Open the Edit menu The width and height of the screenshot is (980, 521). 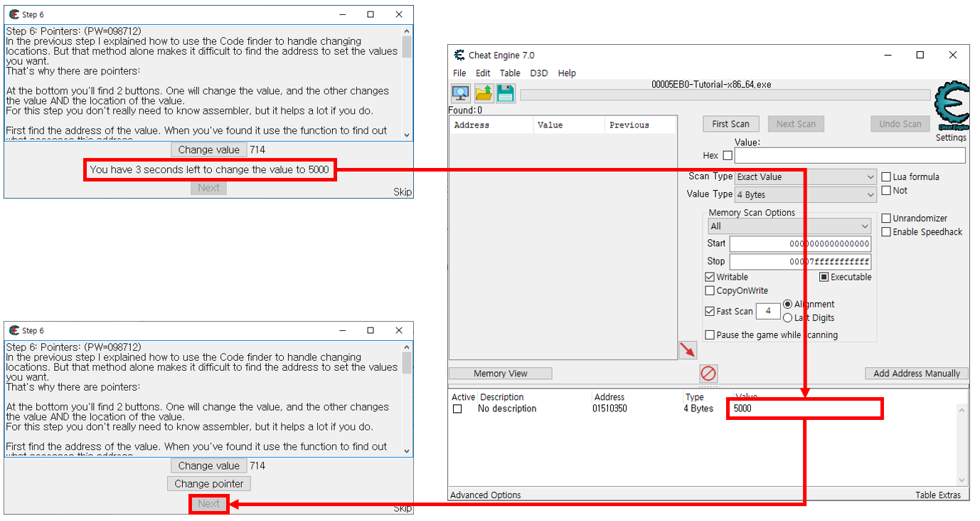click(x=483, y=73)
